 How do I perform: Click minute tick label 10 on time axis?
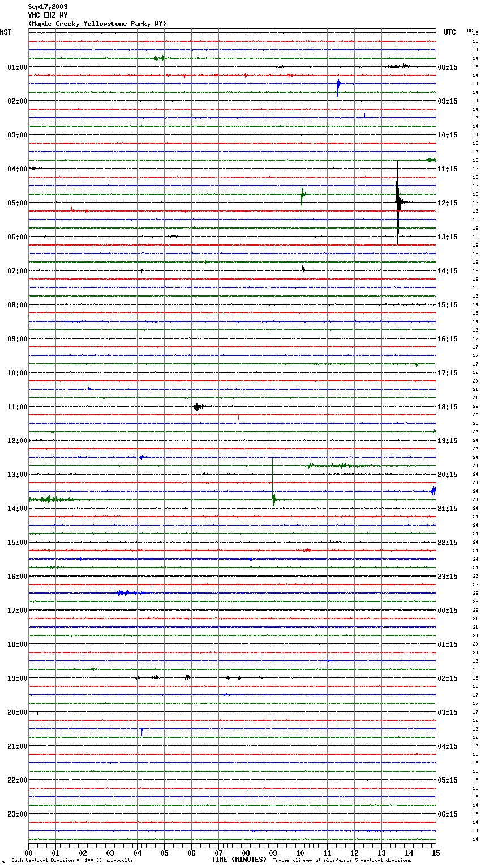point(300,853)
